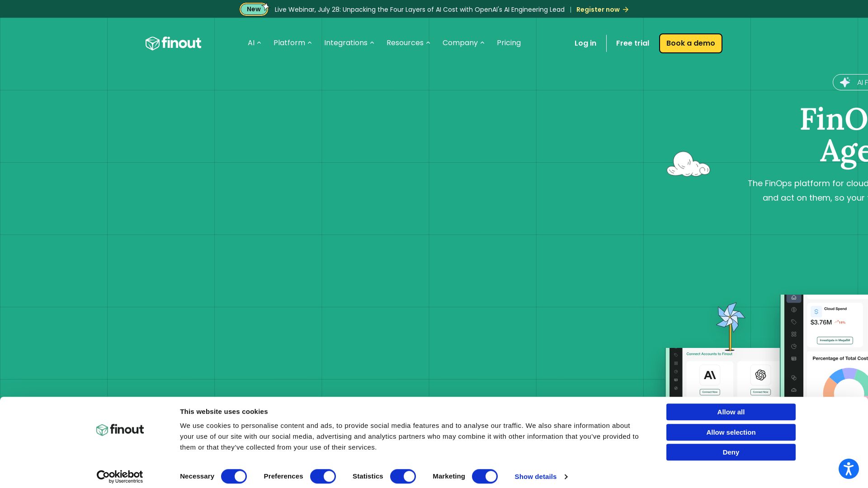Expand the Integrations nav menu

[x=349, y=43]
